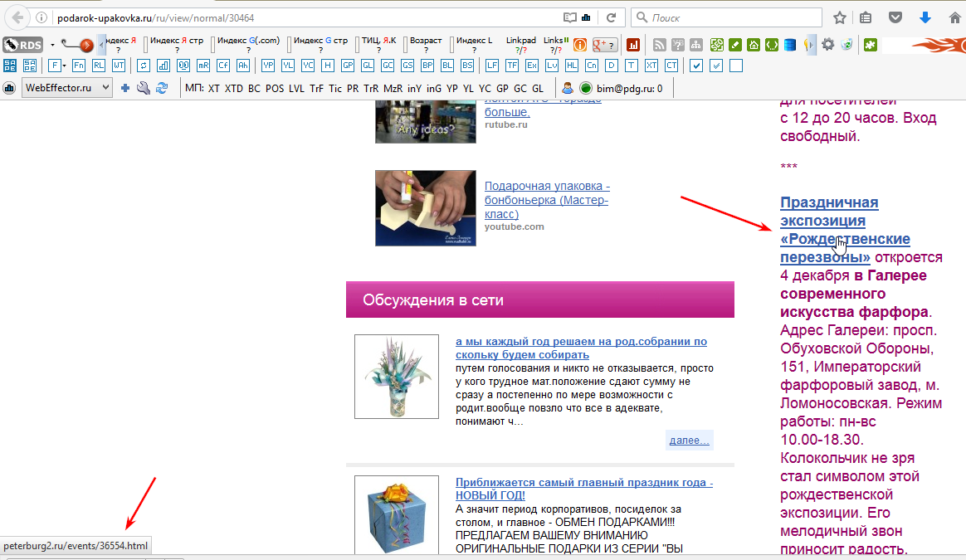This screenshot has width=966, height=560.
Task: Click the bar chart Sape icon
Action: coord(163,66)
